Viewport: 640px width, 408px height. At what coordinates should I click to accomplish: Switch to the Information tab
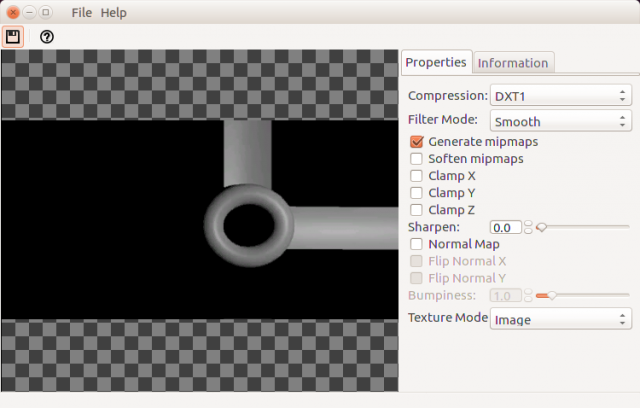click(513, 63)
